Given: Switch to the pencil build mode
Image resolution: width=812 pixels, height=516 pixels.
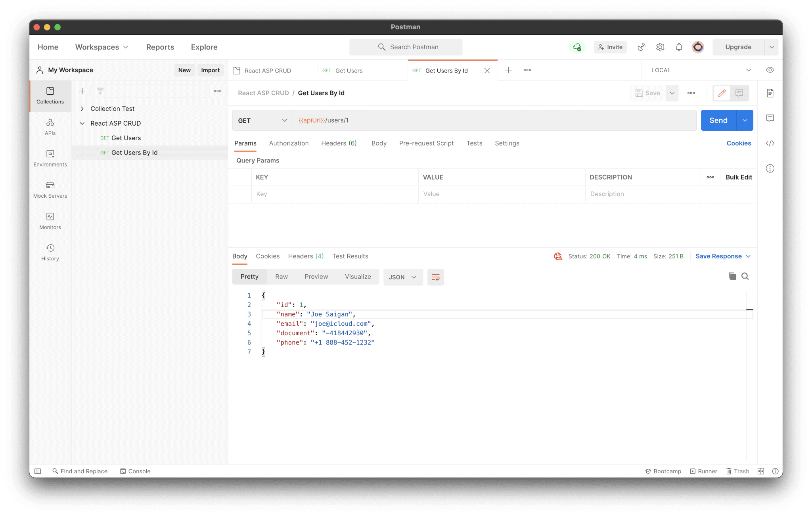Looking at the screenshot, I should [722, 93].
